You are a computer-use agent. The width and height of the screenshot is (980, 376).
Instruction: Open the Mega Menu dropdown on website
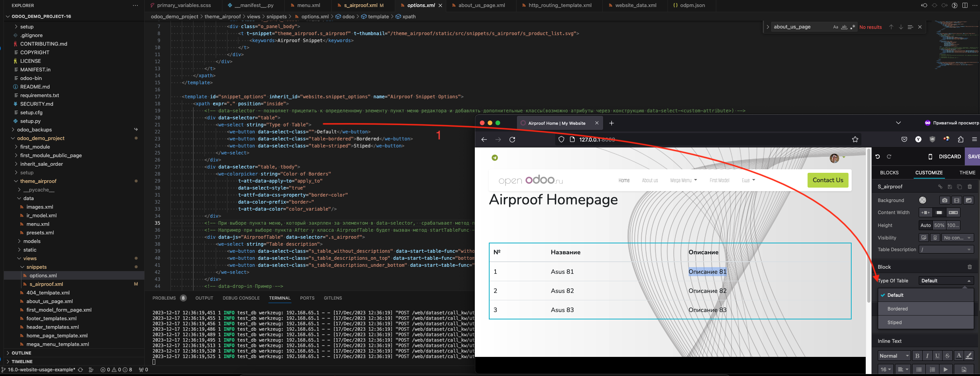pyautogui.click(x=684, y=180)
